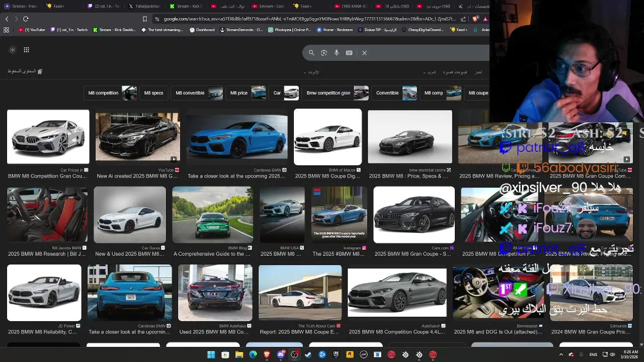Screen dimensions: 644x362
Task: Open Car Prices silver BMW M8 thumbnail
Action: (x=48, y=137)
